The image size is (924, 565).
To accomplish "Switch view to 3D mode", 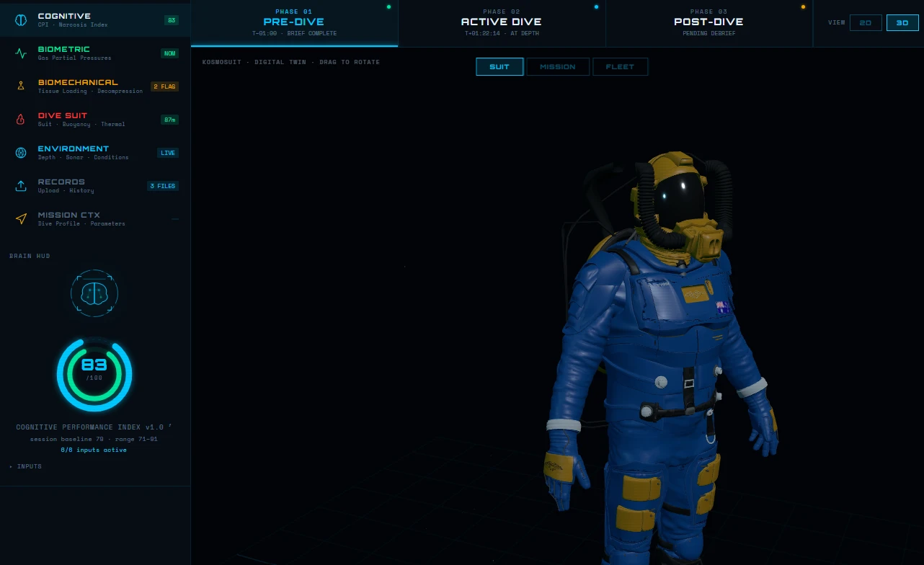I will (x=902, y=23).
